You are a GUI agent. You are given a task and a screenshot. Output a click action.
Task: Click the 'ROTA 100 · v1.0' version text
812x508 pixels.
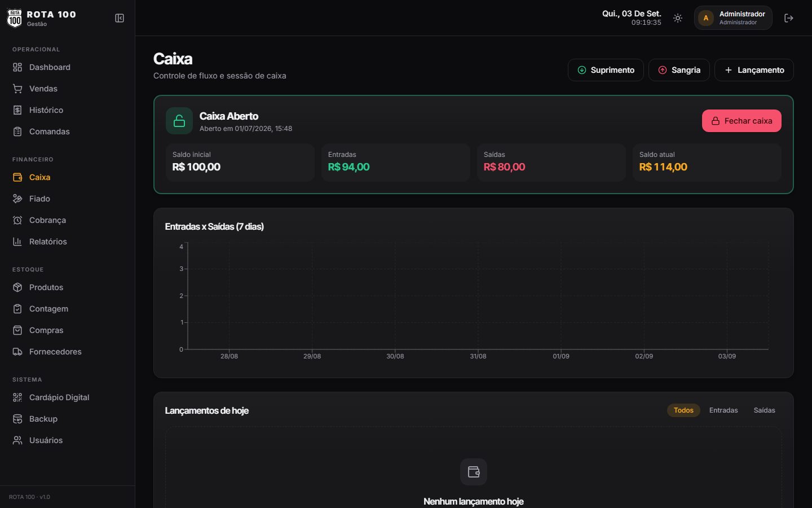pos(29,497)
